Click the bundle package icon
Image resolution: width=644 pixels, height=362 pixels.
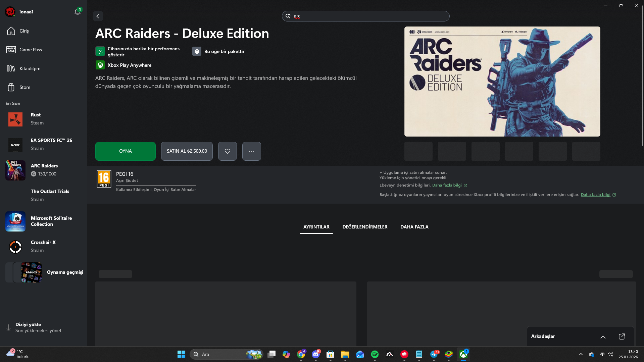tap(197, 51)
